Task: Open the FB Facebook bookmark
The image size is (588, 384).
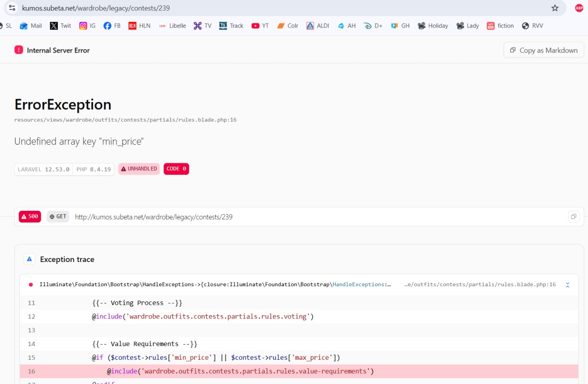Action: (x=112, y=26)
